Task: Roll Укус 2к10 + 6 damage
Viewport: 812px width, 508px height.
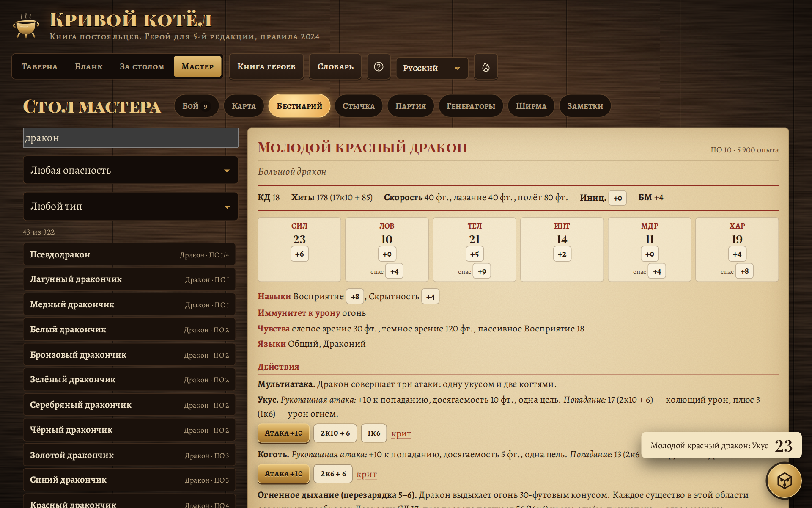Action: [335, 433]
